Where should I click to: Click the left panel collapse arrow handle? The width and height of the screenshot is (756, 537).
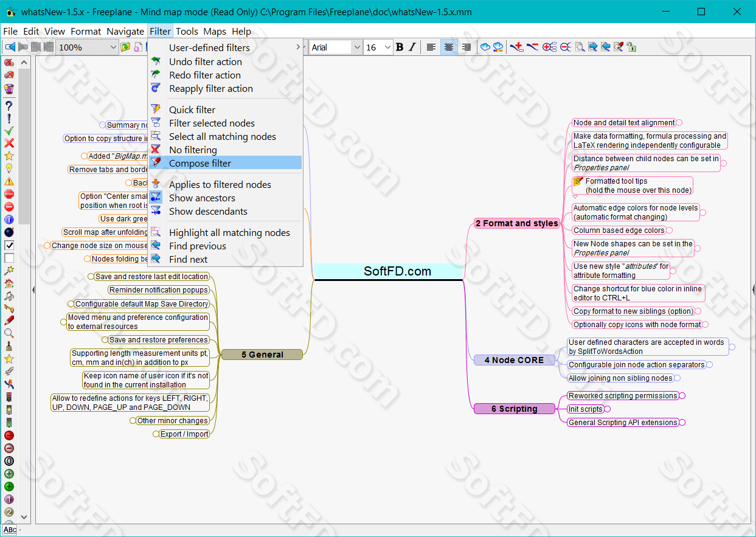tap(33, 290)
